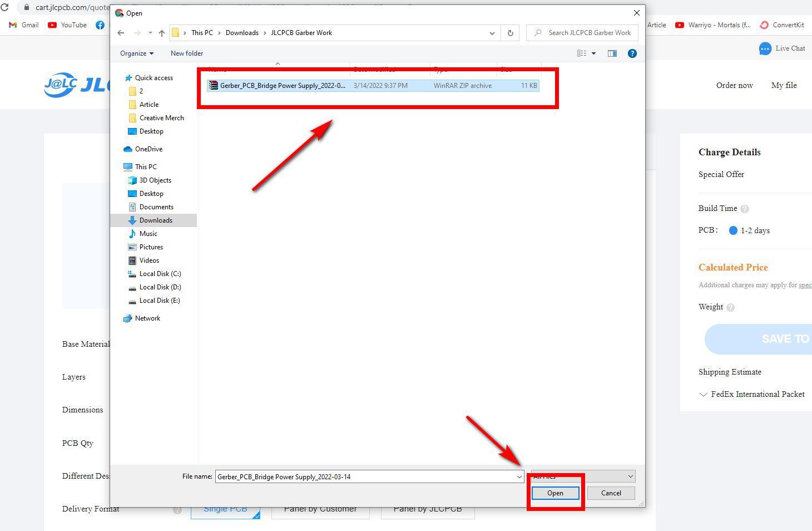
Task: Open the file dialog help icon
Action: pos(632,53)
